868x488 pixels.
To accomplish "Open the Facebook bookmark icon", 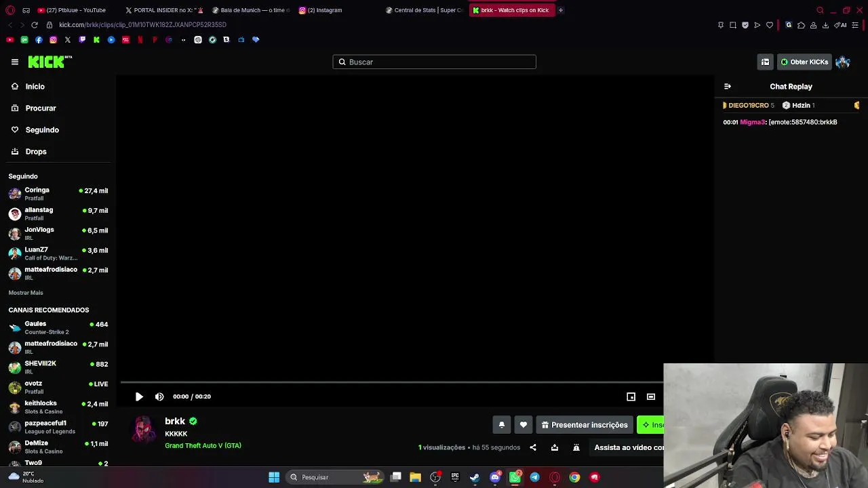I will coord(39,40).
